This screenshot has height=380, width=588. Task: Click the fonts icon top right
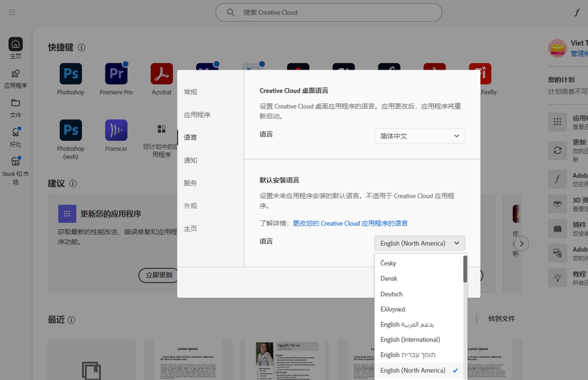[577, 13]
